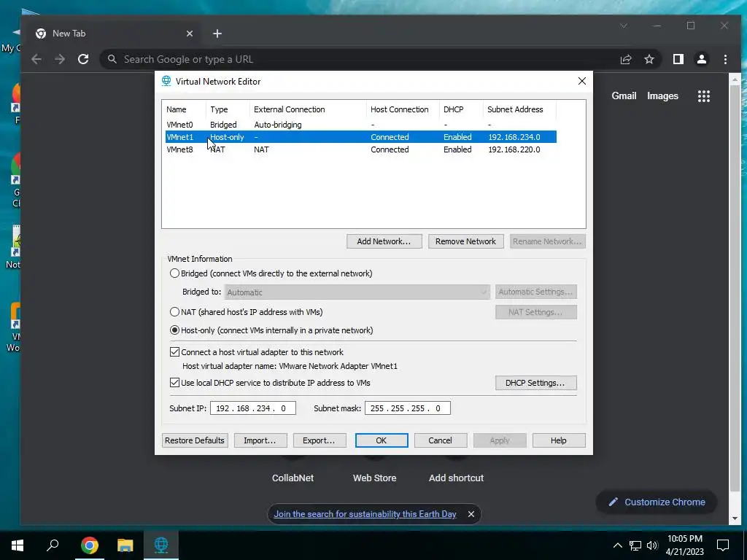Select the VMnet8 row
The width and height of the screenshot is (747, 560).
coord(360,149)
